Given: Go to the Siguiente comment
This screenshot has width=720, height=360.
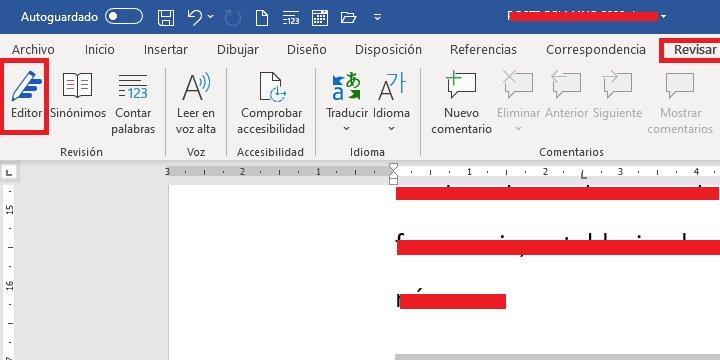Looking at the screenshot, I should click(617, 95).
